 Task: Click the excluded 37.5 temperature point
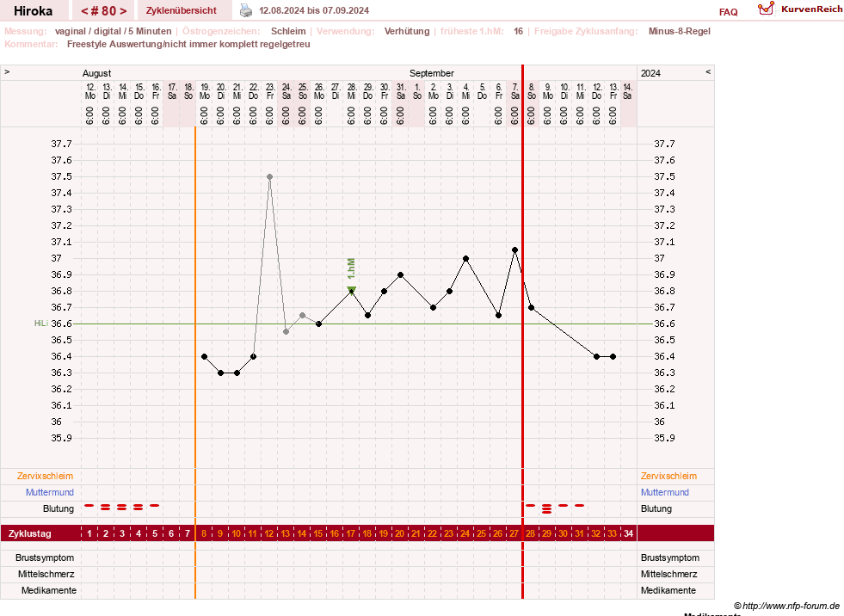pos(269,176)
